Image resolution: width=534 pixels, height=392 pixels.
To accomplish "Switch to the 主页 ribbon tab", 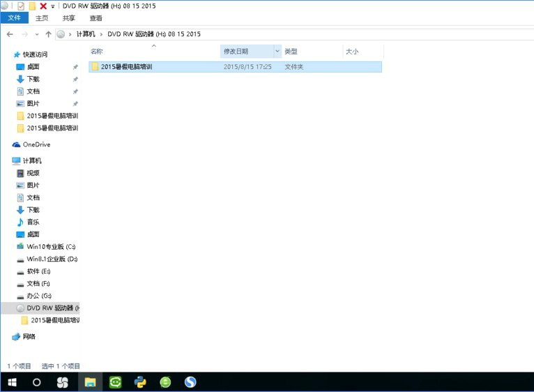I will pos(42,18).
